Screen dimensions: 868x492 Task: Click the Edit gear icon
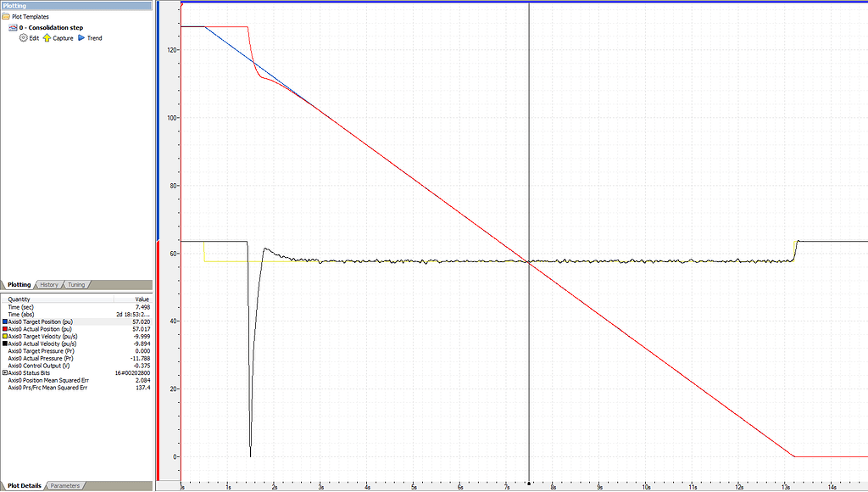click(x=24, y=38)
